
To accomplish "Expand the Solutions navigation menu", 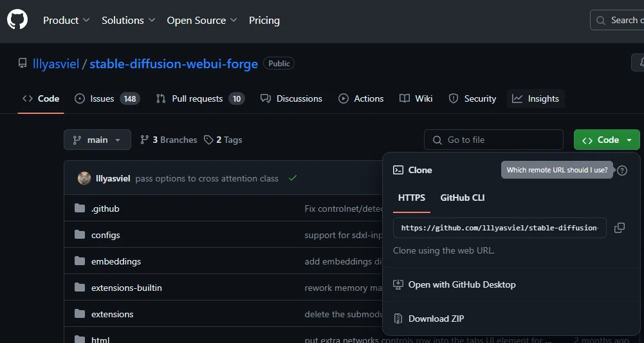I will 128,20.
